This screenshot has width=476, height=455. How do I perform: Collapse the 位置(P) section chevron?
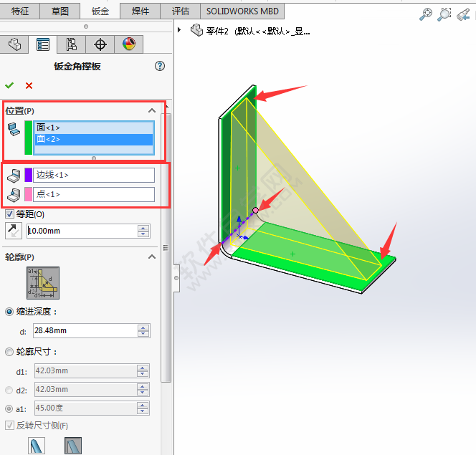152,110
